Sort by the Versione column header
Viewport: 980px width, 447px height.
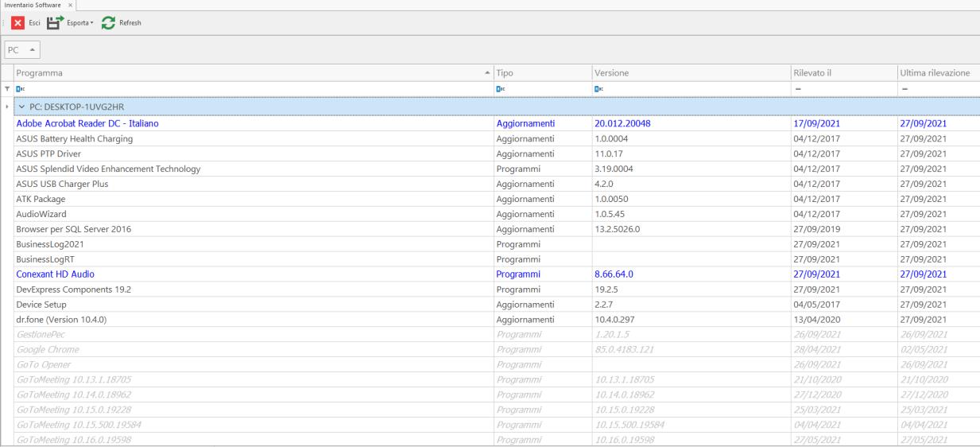point(691,72)
